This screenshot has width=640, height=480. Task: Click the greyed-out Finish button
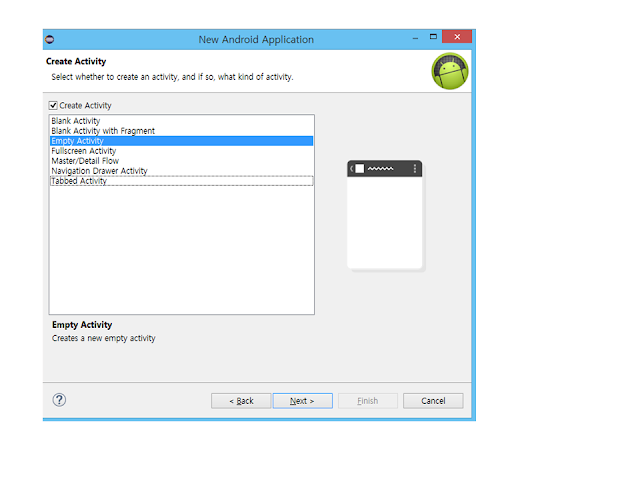click(368, 401)
